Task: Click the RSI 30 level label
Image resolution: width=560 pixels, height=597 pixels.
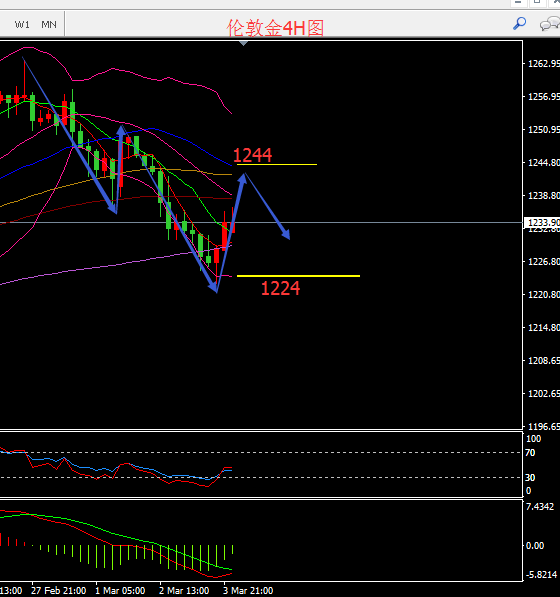Action: pos(530,477)
